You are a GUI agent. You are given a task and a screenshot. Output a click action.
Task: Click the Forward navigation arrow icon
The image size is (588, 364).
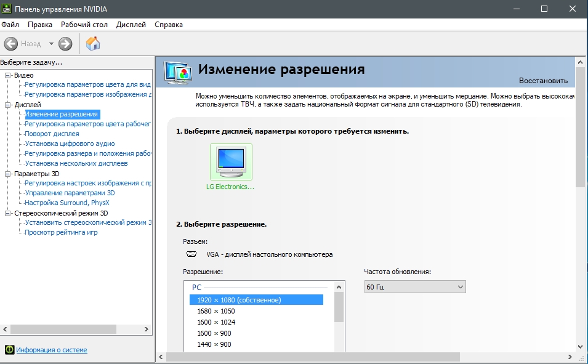click(x=66, y=43)
